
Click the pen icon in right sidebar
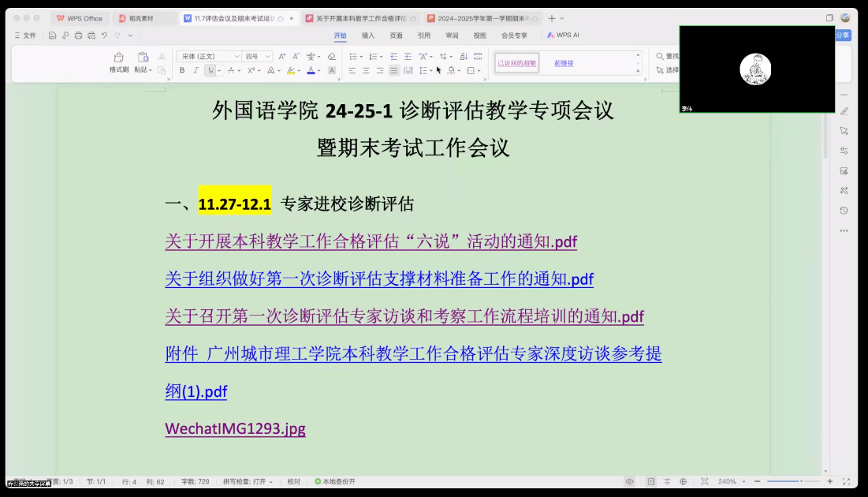pos(844,110)
